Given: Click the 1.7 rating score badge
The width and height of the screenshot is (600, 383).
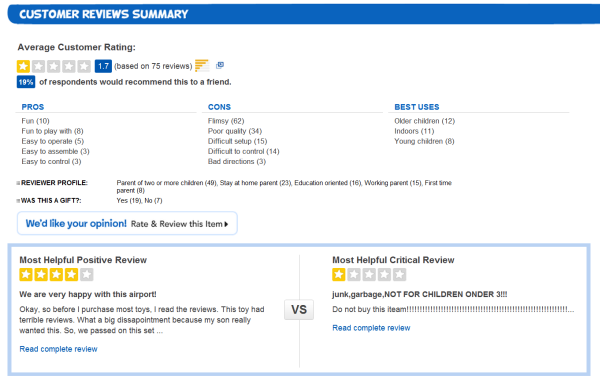Looking at the screenshot, I should tap(103, 66).
